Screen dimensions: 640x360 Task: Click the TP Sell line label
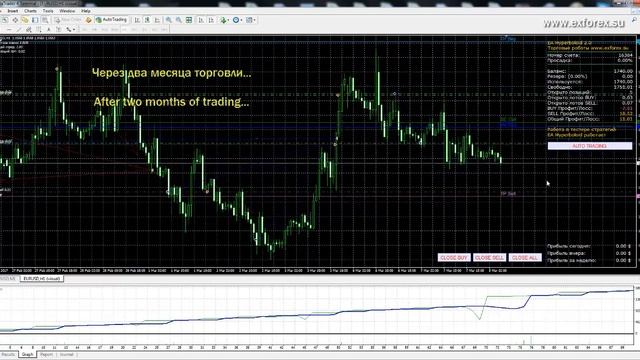click(x=508, y=193)
